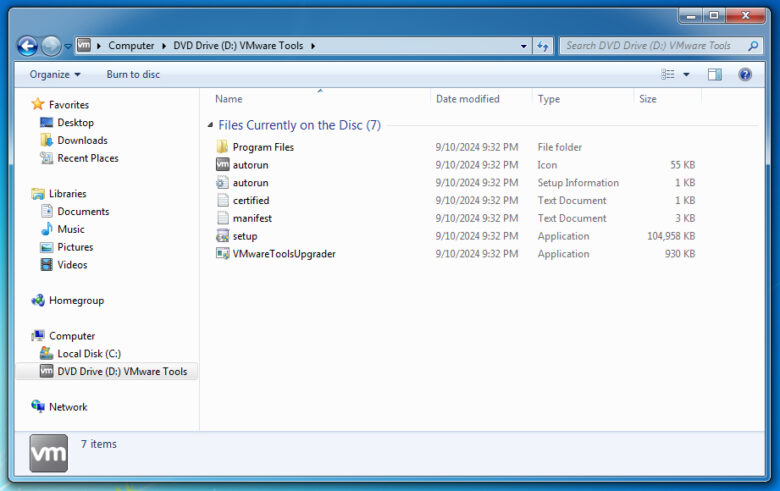Open Desktop in Favorites
Image resolution: width=780 pixels, height=491 pixels.
click(75, 122)
